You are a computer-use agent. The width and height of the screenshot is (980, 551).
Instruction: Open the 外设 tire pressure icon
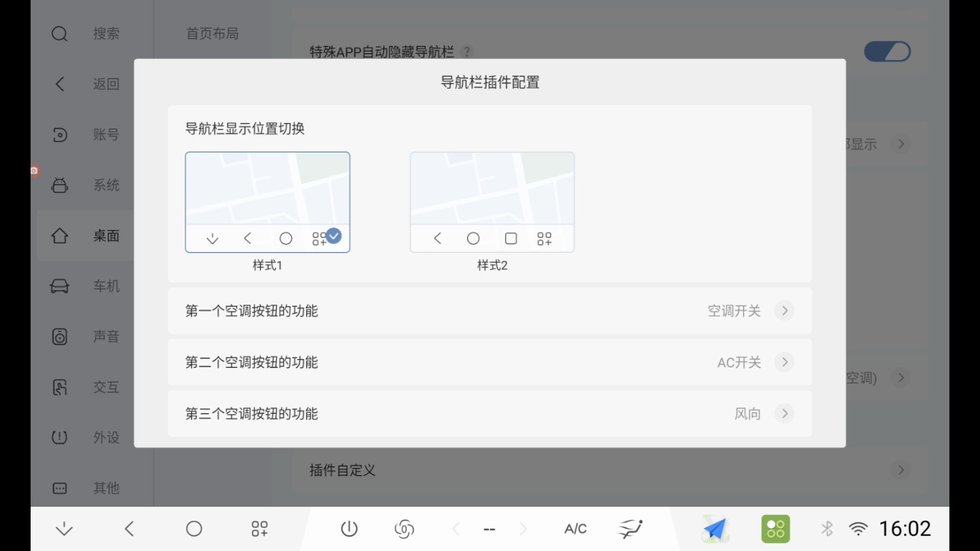pos(60,437)
